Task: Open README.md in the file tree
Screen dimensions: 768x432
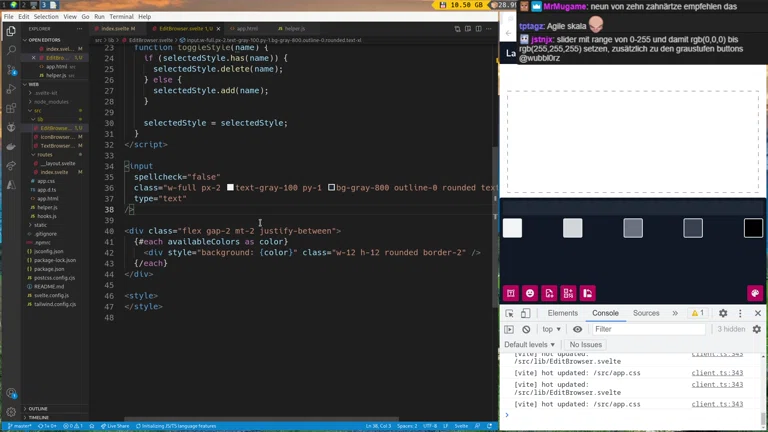Action: [x=49, y=287]
